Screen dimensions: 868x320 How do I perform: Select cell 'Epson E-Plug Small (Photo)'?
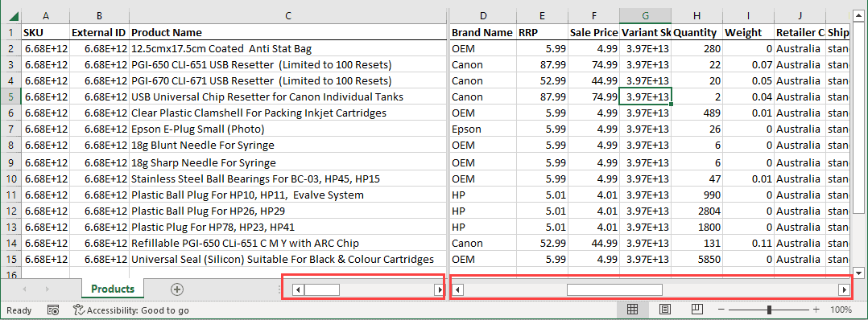click(x=288, y=129)
